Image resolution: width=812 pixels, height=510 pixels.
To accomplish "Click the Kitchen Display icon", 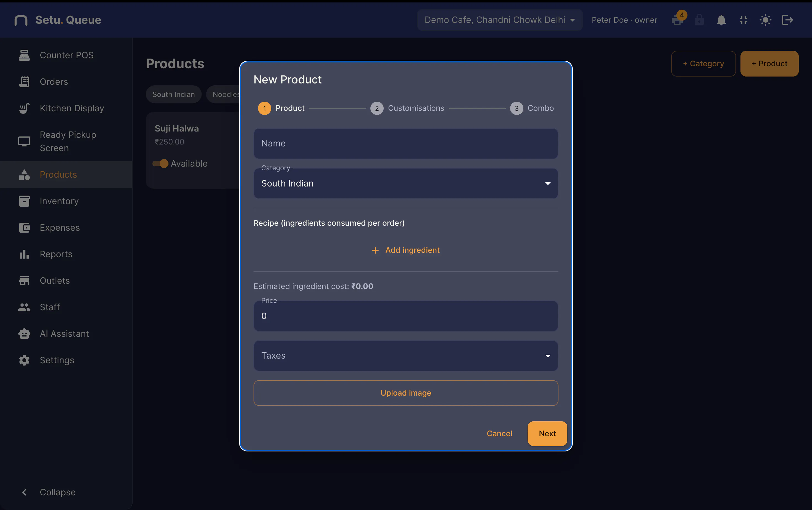I will pos(24,108).
